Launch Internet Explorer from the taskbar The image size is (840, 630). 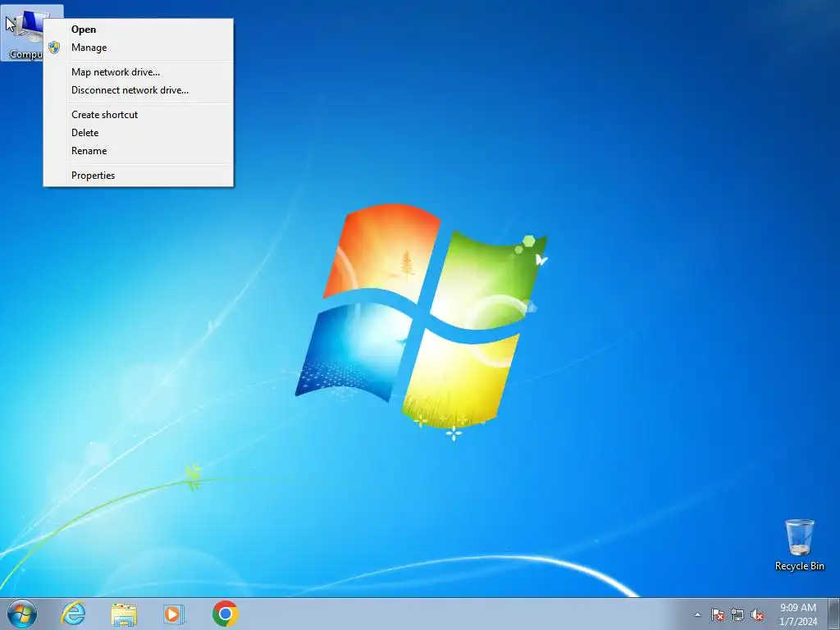click(73, 614)
